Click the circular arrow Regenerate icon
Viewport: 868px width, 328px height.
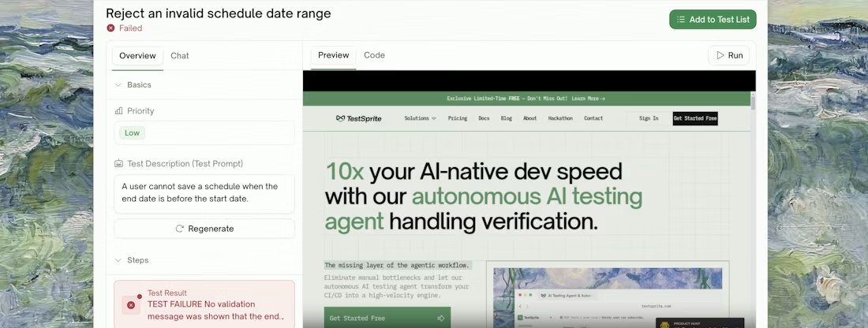point(179,229)
